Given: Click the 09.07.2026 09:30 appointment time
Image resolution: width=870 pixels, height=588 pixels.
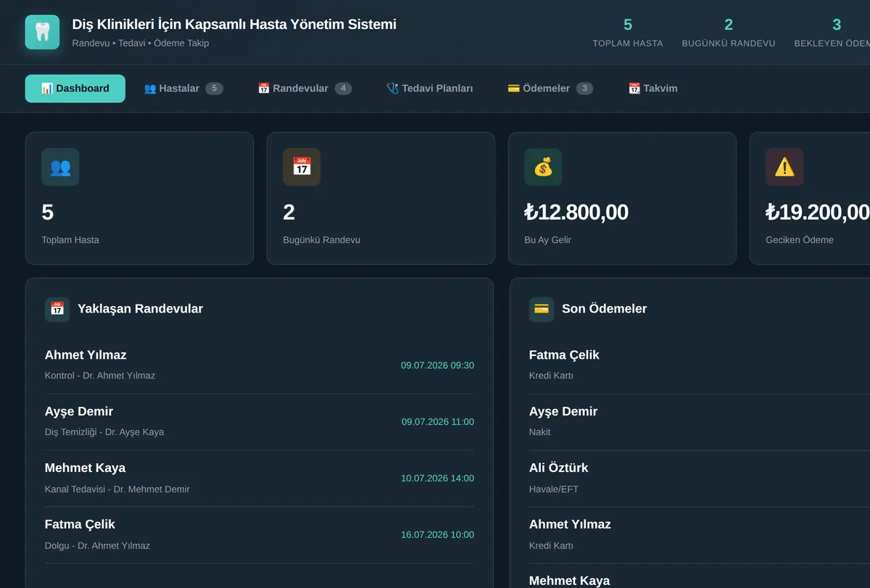Looking at the screenshot, I should coord(437,365).
